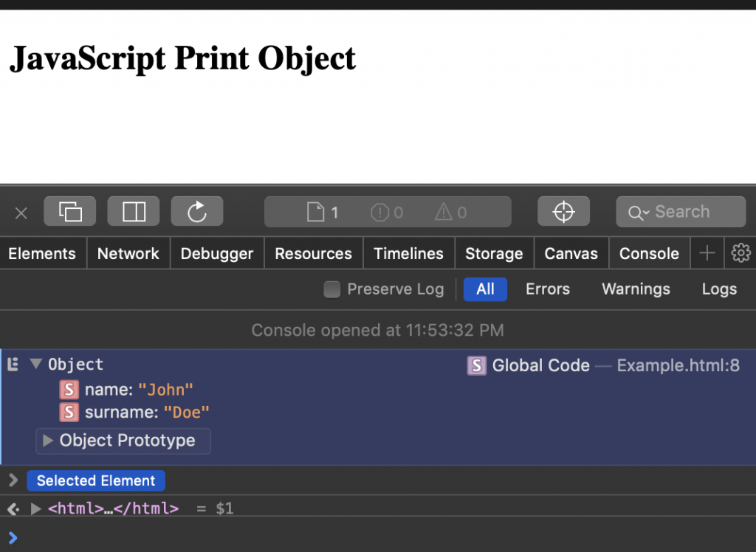
Task: Collapse the logged Object disclosure triangle
Action: tap(35, 364)
